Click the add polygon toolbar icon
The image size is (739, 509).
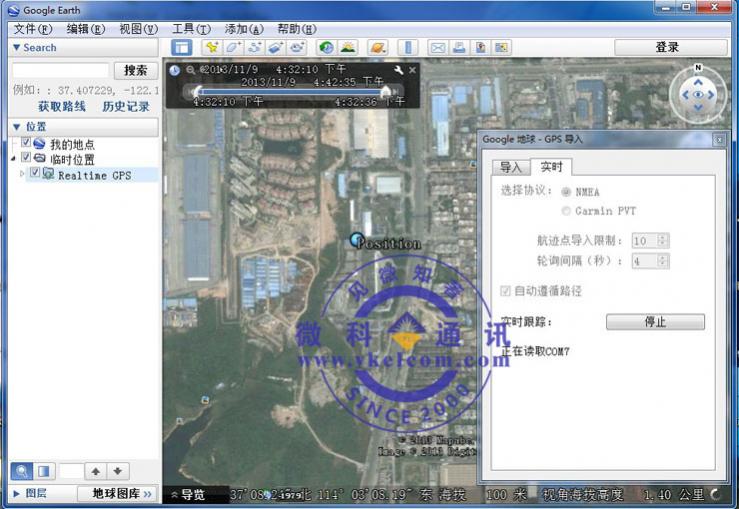pos(233,47)
